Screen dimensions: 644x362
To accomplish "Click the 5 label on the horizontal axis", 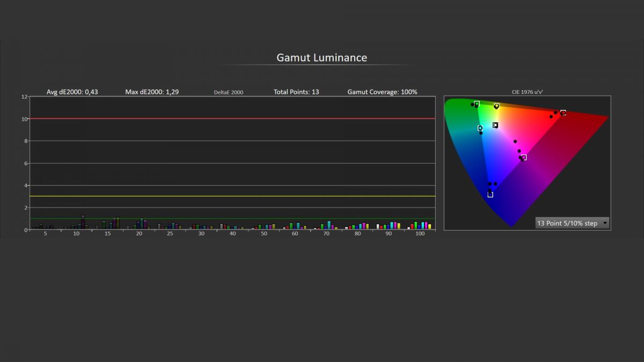I will pyautogui.click(x=45, y=234).
